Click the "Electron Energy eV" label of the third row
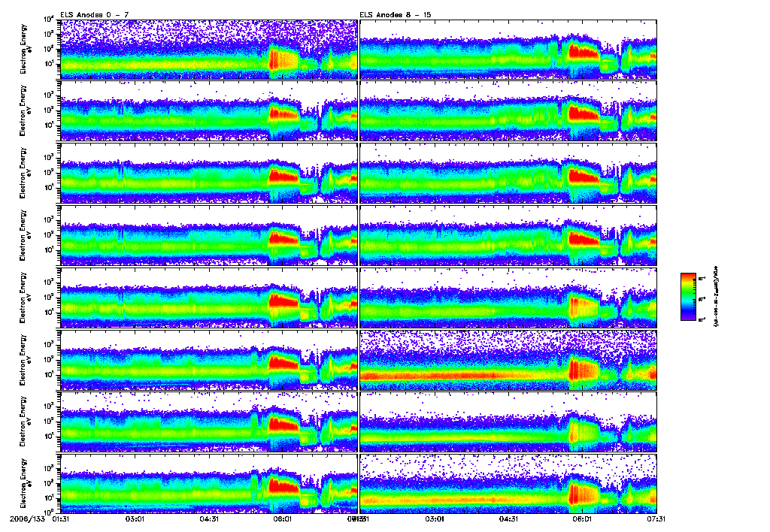770x532 pixels. click(x=26, y=174)
